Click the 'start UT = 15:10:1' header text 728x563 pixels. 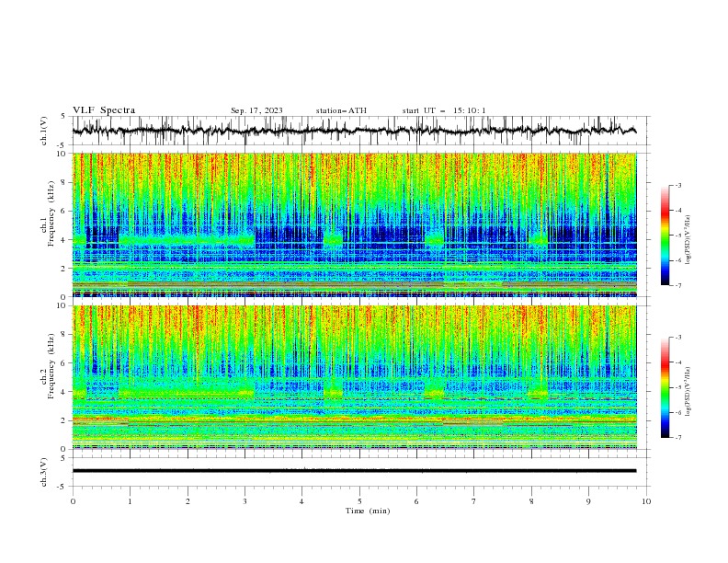pyautogui.click(x=444, y=110)
